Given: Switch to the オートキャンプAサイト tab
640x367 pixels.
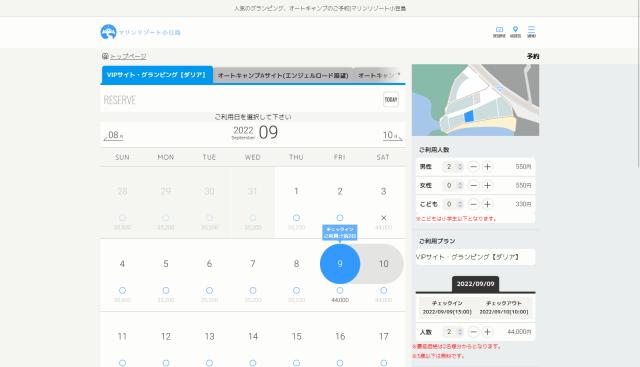Looking at the screenshot, I should 283,76.
